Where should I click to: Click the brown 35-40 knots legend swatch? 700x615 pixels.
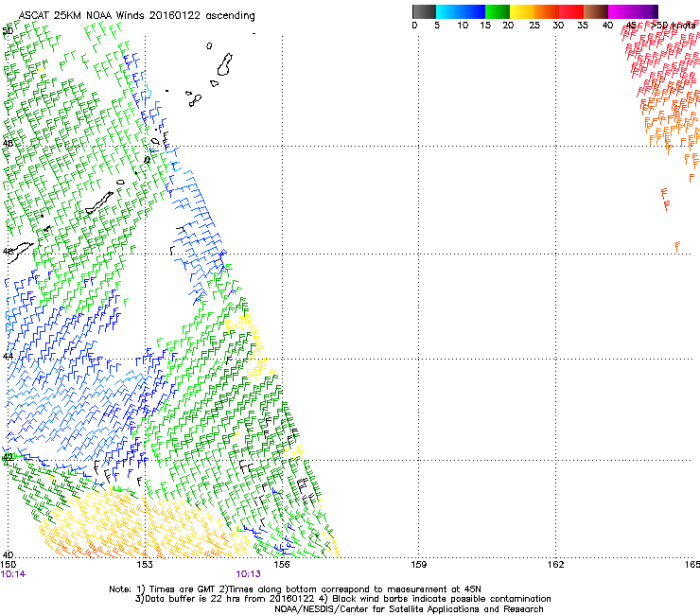(x=596, y=11)
